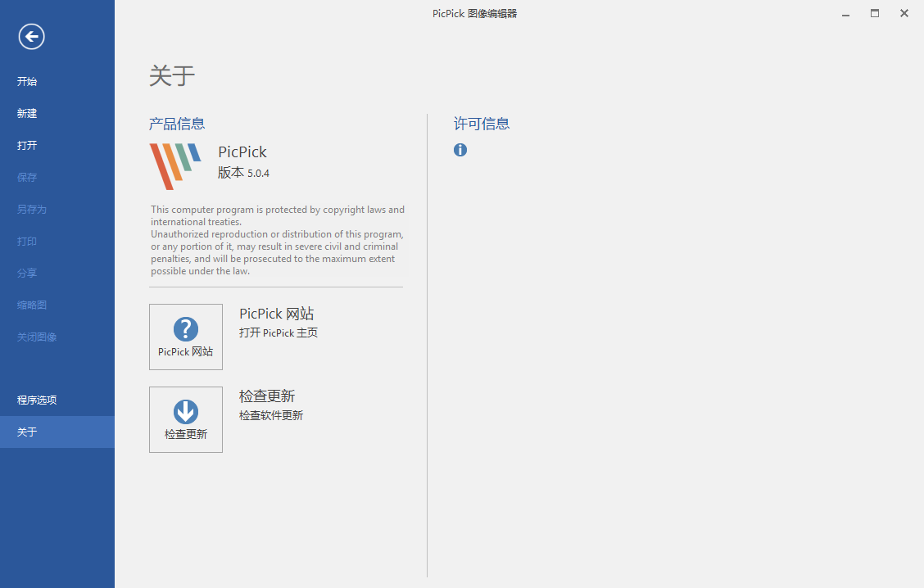
Task: Minimize the PicPick window
Action: (x=845, y=13)
